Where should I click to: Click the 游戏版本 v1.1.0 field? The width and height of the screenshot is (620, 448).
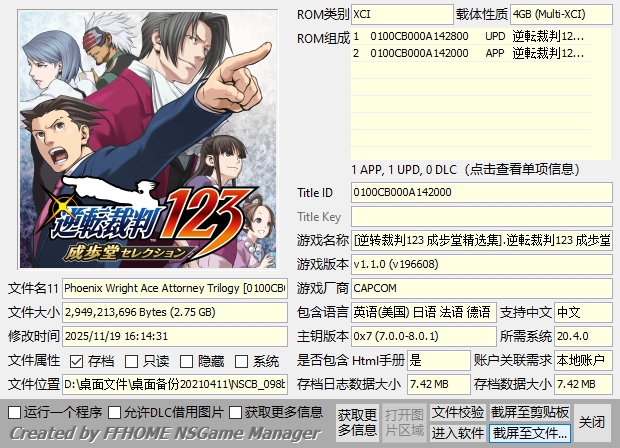(482, 264)
